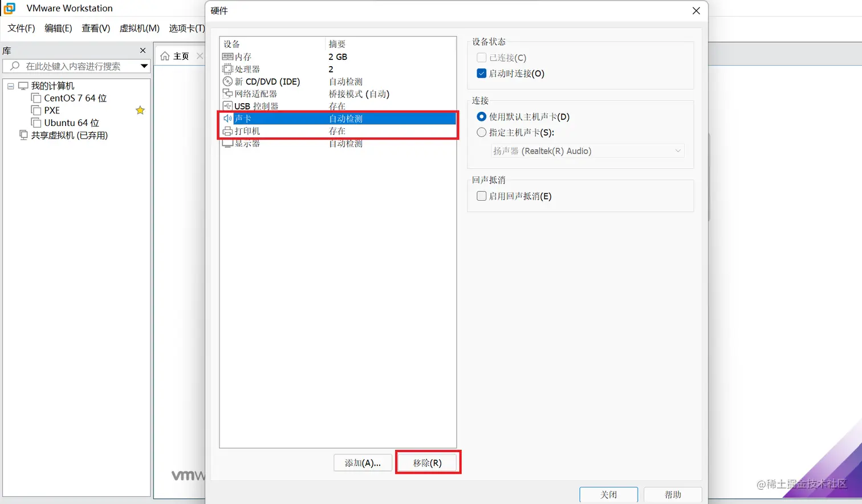Screen dimensions: 862x504
Task: Select the 打印机 device row
Action: pyautogui.click(x=338, y=131)
